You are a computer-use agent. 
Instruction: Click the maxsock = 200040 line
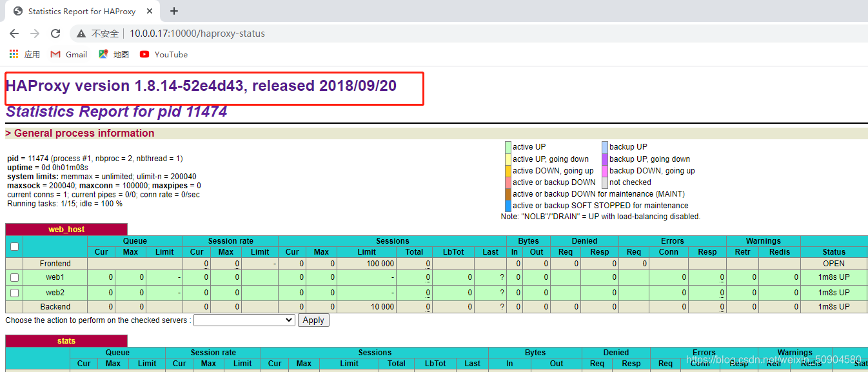104,186
